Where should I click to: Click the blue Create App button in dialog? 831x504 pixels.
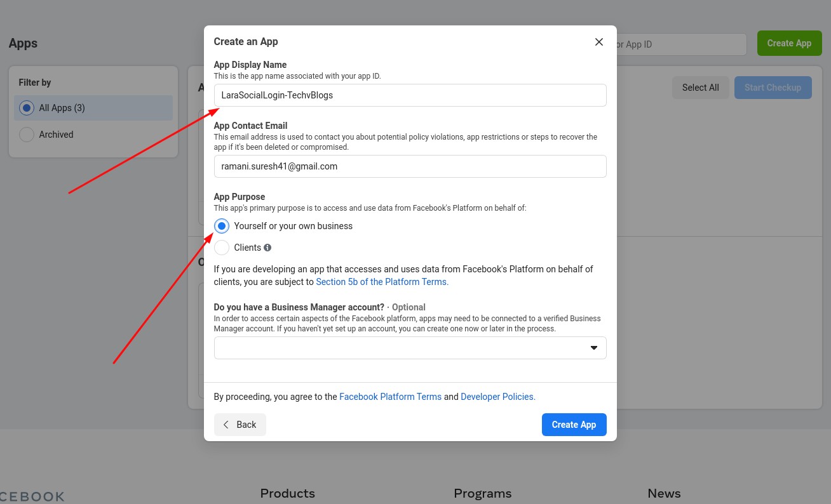coord(574,425)
